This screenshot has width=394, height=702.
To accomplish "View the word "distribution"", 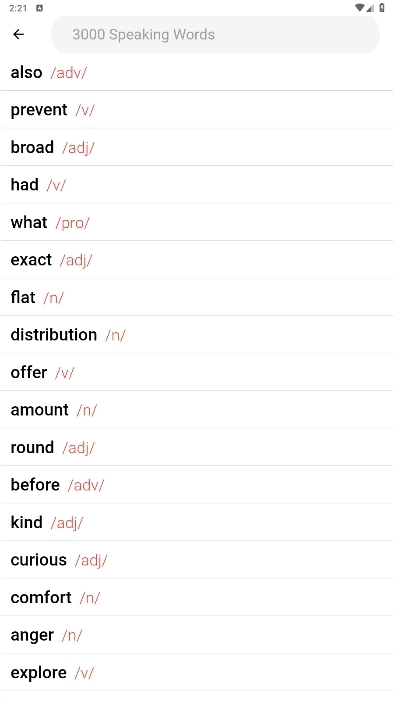I will tap(197, 335).
